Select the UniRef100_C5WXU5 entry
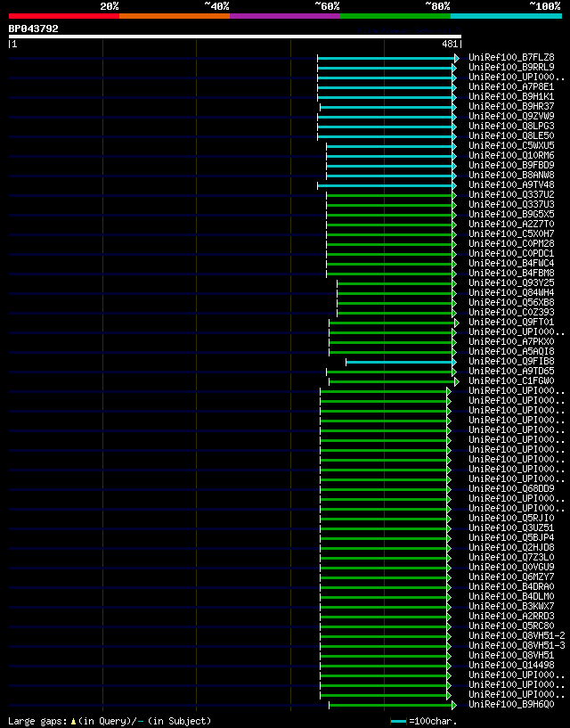Image resolution: width=570 pixels, height=728 pixels. tap(511, 145)
